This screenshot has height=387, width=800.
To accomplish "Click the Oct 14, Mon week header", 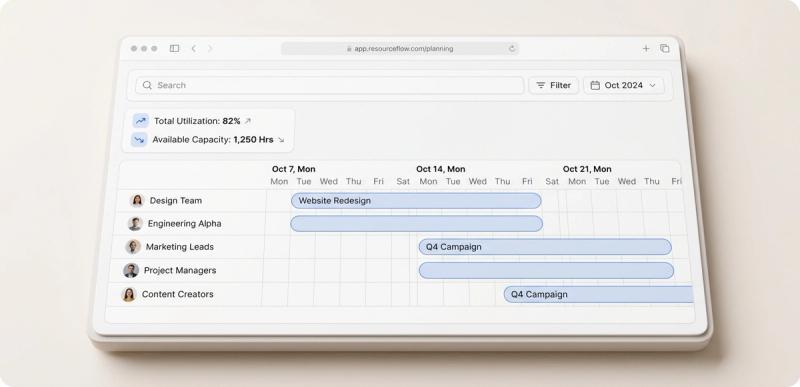I will [441, 169].
